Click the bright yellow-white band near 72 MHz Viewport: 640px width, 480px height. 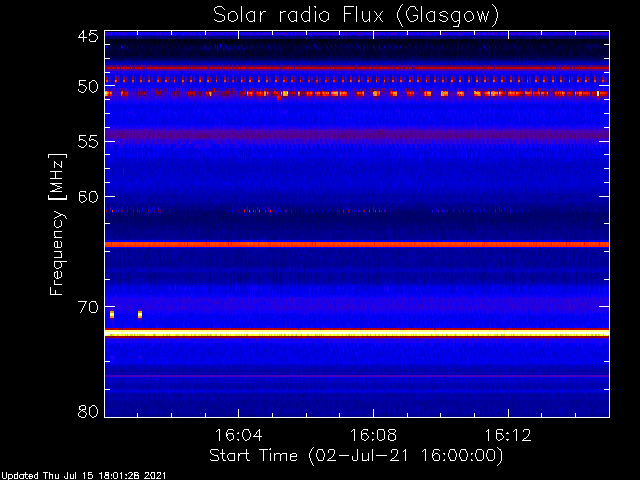click(357, 333)
